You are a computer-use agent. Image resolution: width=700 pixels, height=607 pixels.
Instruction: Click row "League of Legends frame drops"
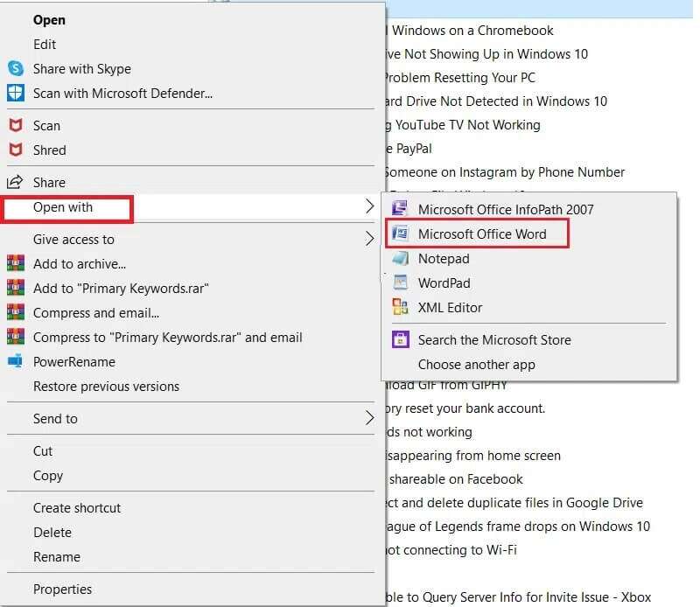click(x=518, y=527)
